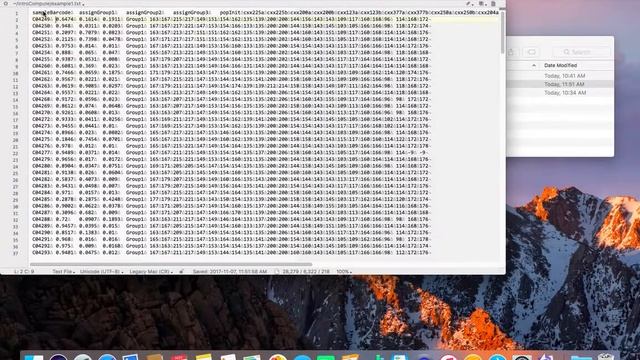Click the barcode C04273
This screenshot has width=640, height=360.
coord(42,126)
